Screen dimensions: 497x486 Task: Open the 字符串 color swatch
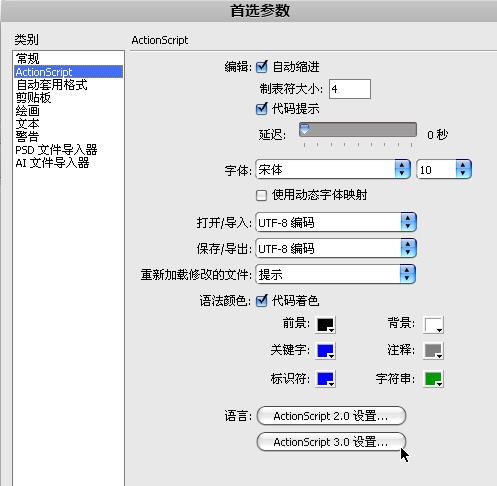pos(433,379)
